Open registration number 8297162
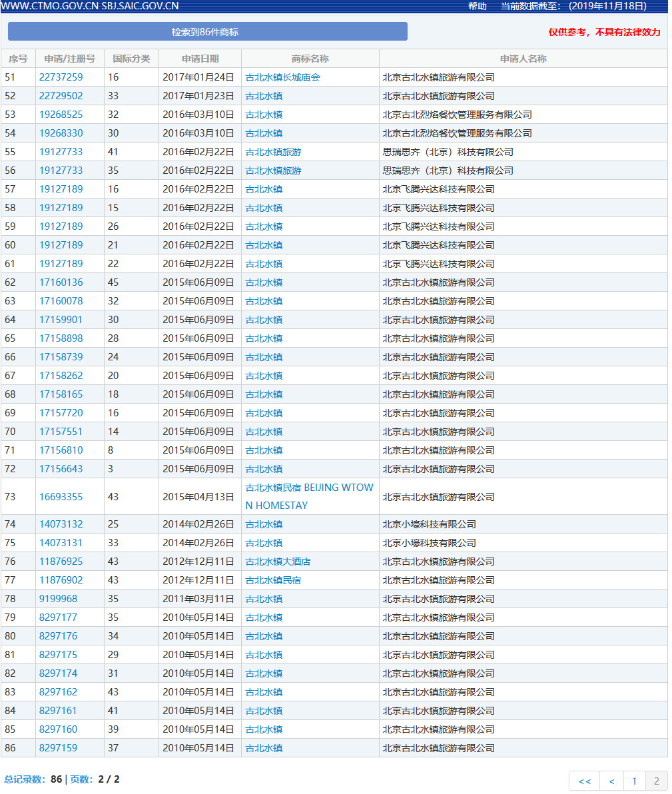Viewport: 672px width, 794px height. click(58, 691)
